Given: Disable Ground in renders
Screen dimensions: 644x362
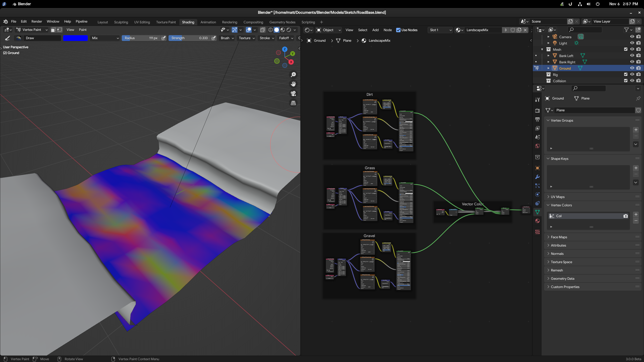Looking at the screenshot, I should click(638, 68).
